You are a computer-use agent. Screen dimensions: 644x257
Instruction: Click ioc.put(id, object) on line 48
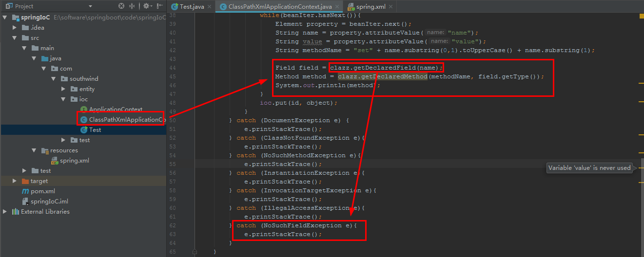tap(298, 103)
